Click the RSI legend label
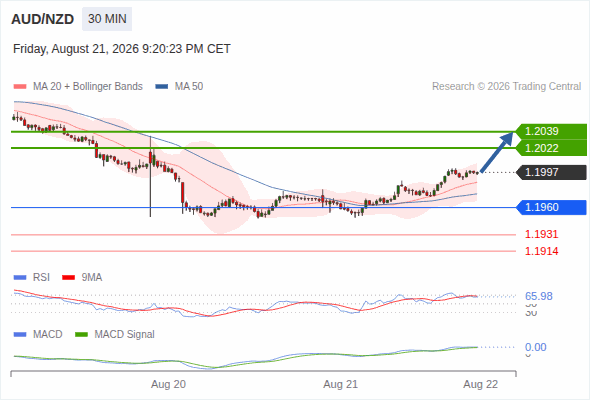The image size is (590, 400). [41, 278]
